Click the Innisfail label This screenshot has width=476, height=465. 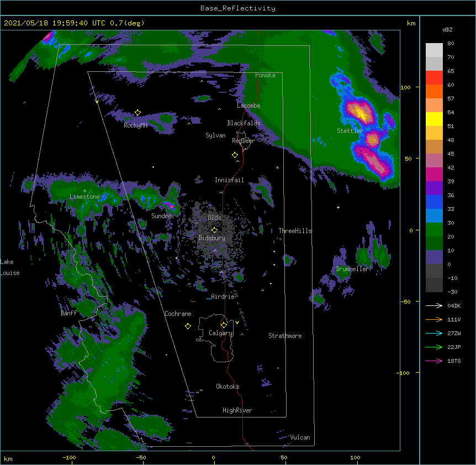(229, 180)
